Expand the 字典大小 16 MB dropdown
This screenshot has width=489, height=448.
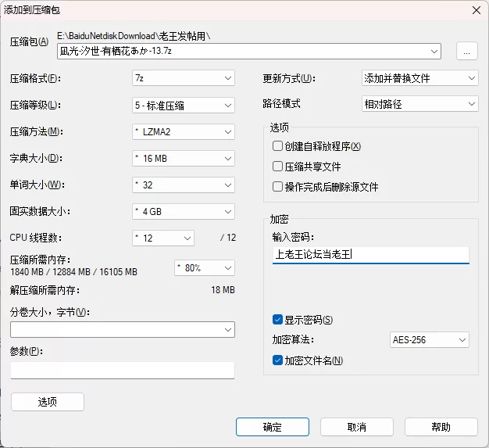tap(184, 159)
